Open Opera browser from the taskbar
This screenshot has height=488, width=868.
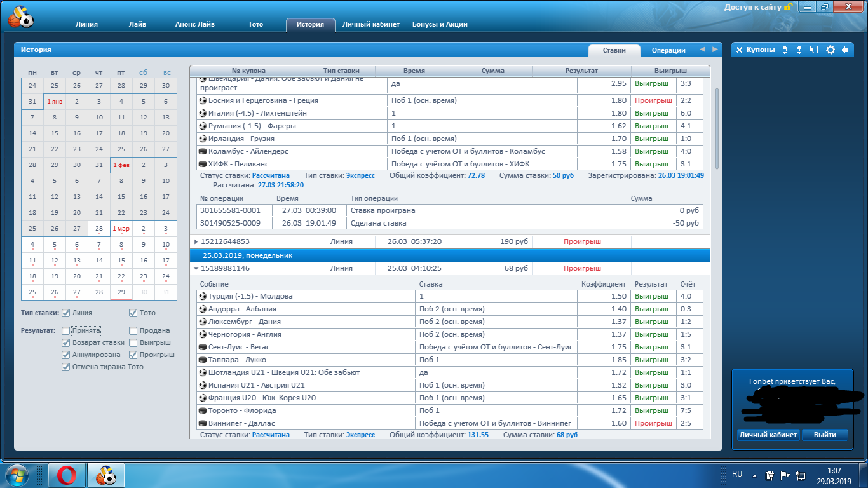[x=67, y=475]
